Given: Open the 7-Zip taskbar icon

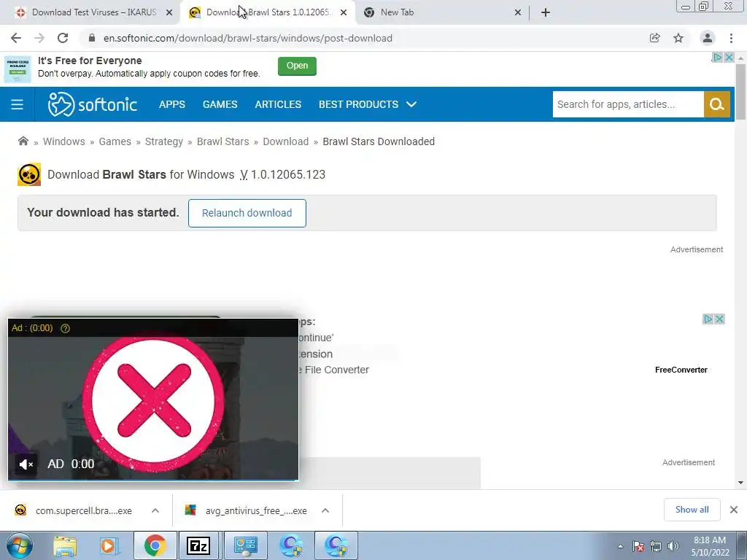Looking at the screenshot, I should coord(198,545).
